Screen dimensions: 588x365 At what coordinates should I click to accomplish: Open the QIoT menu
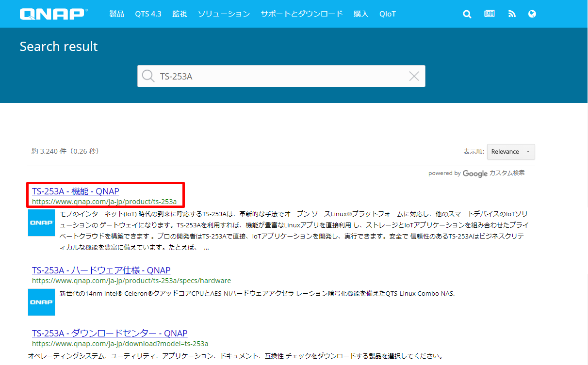pos(388,14)
